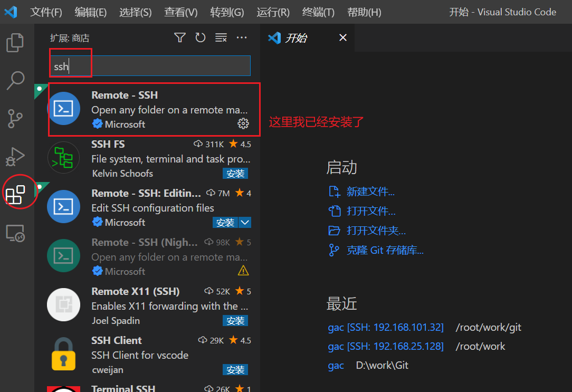Viewport: 572px width, 392px height.
Task: Install the SSH Client extension
Action: pos(235,370)
